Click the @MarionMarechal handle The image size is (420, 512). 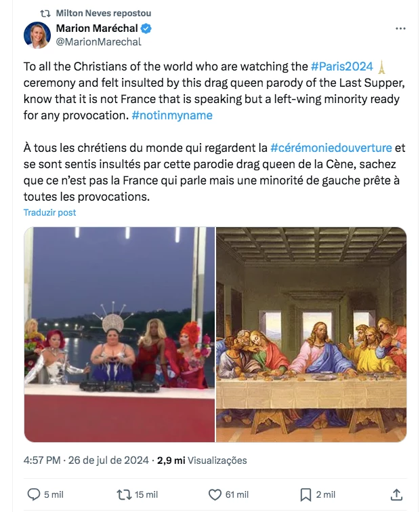coord(98,42)
